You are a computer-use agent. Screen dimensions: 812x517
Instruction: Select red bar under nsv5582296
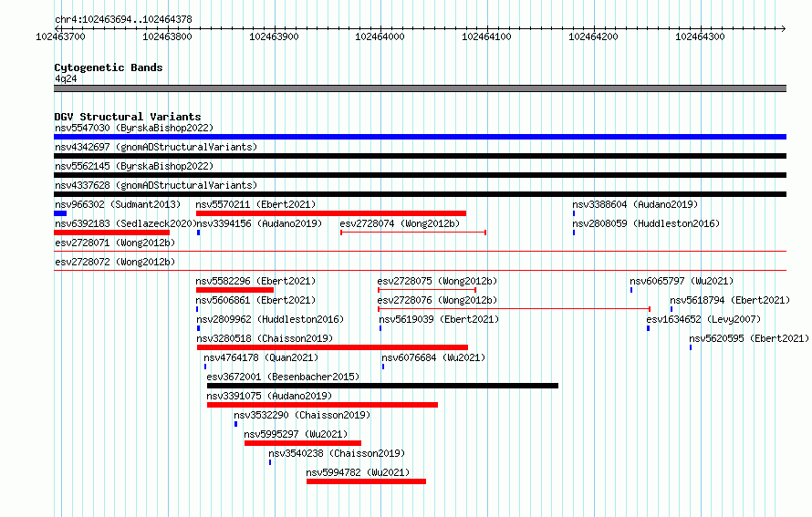pos(234,290)
